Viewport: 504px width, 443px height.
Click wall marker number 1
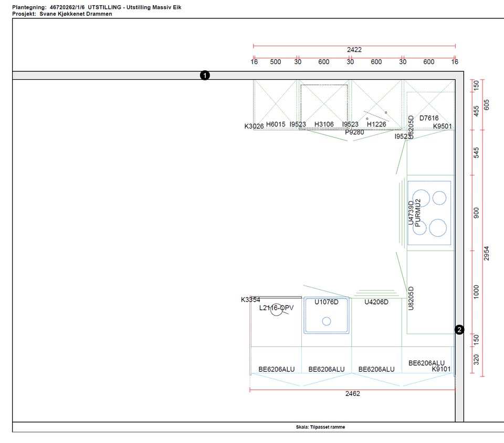click(205, 76)
